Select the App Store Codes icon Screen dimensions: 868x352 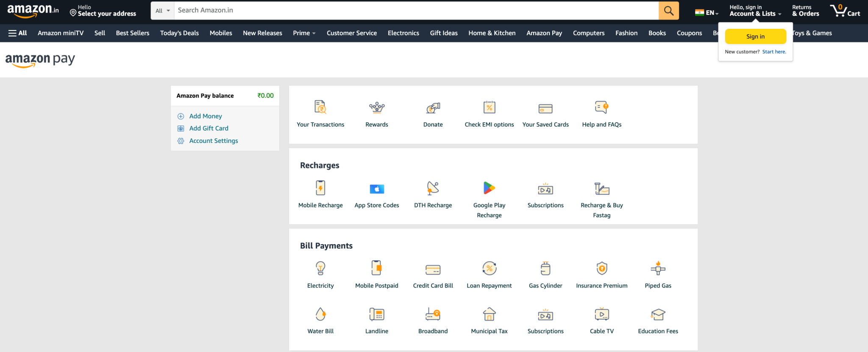pyautogui.click(x=377, y=189)
